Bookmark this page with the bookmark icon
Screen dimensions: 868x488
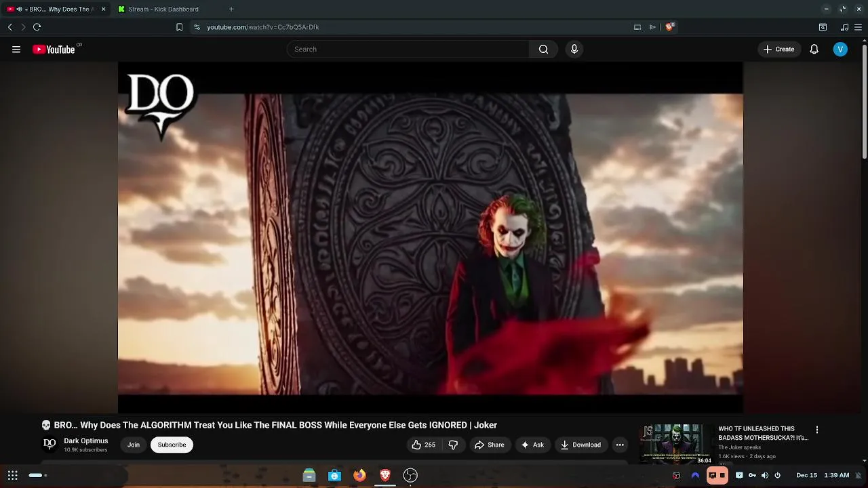[179, 27]
